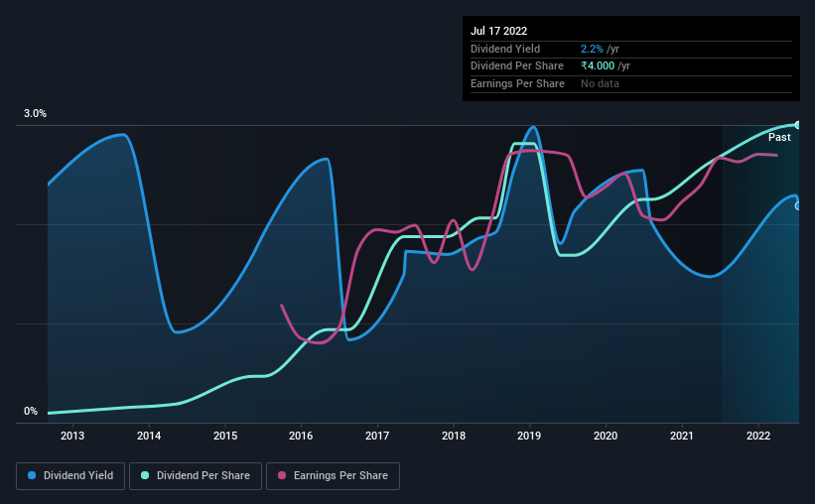Click the 3.0% y-axis label
The height and width of the screenshot is (504, 815).
(35, 113)
